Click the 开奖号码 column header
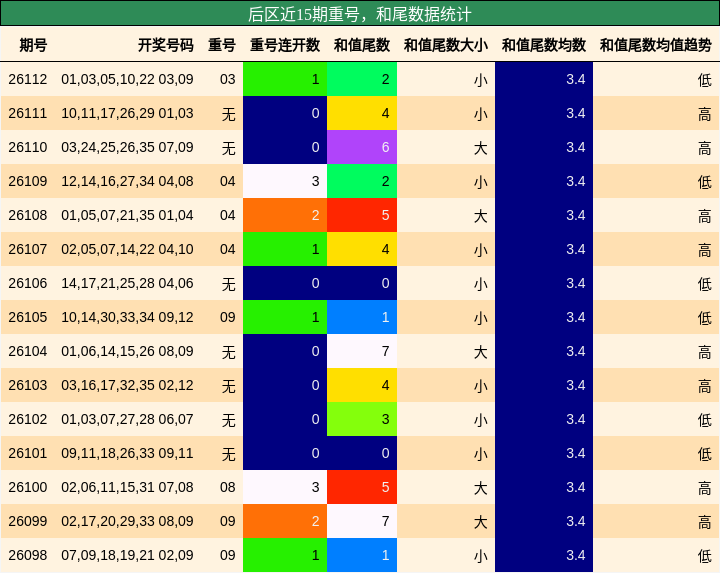The image size is (720, 573). (x=166, y=45)
